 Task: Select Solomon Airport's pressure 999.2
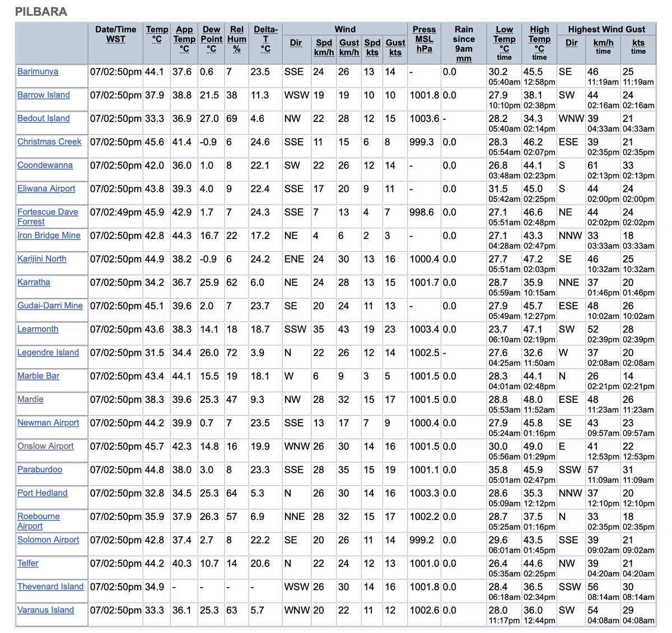click(422, 540)
